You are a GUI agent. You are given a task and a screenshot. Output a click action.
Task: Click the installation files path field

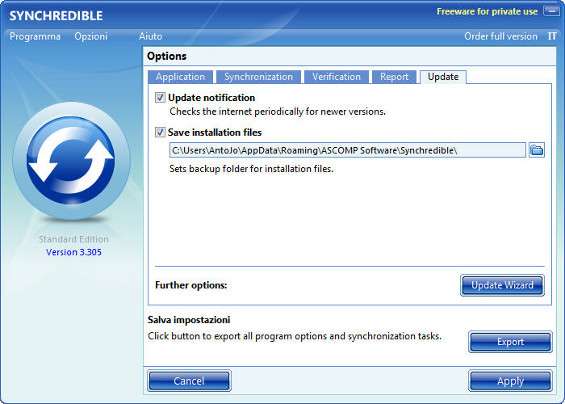click(347, 150)
